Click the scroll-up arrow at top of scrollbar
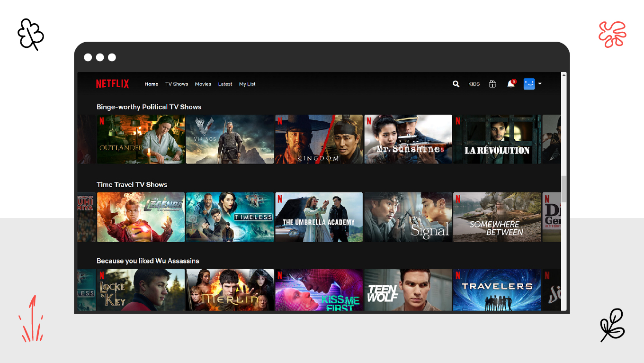The width and height of the screenshot is (644, 363). click(563, 75)
